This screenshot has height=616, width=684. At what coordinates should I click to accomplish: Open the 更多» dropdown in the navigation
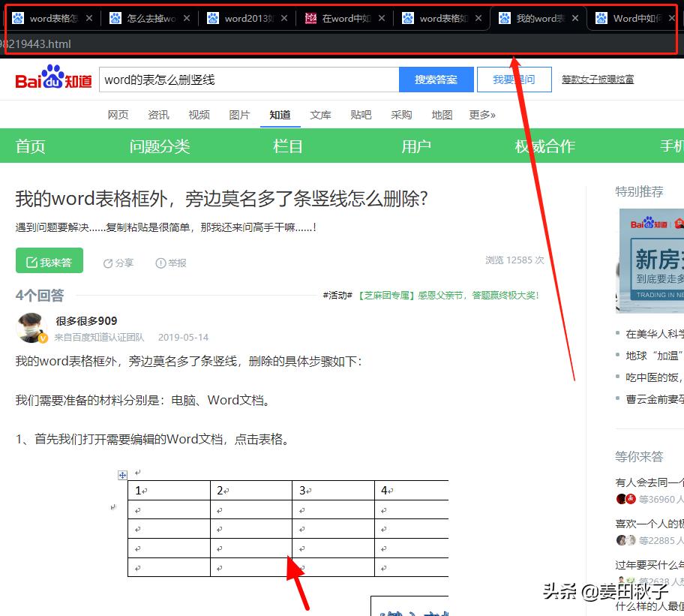coord(483,115)
